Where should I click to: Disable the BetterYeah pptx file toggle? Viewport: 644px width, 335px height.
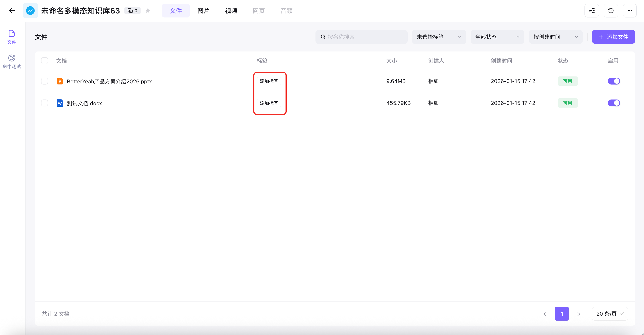614,81
